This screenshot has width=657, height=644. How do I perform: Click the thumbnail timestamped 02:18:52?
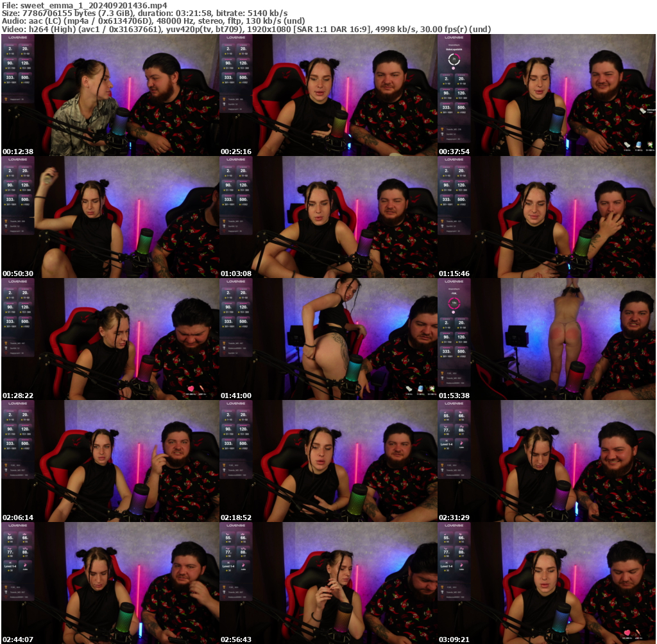(x=328, y=460)
